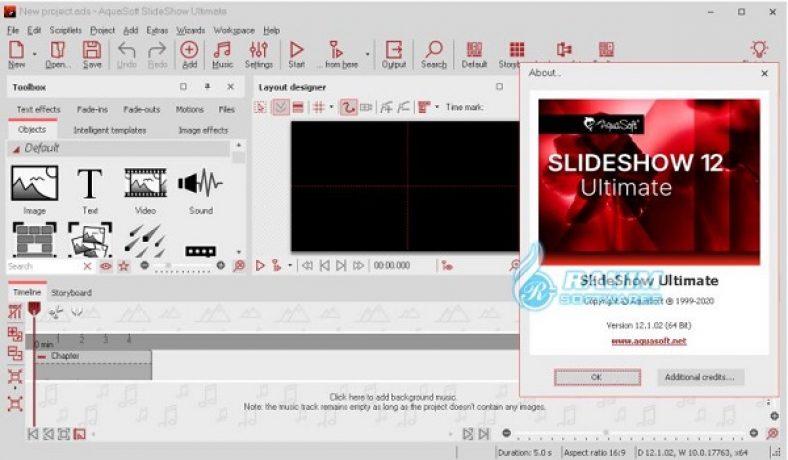Toggle the pressed down-arrow button in Layout designer toolbar

point(280,107)
